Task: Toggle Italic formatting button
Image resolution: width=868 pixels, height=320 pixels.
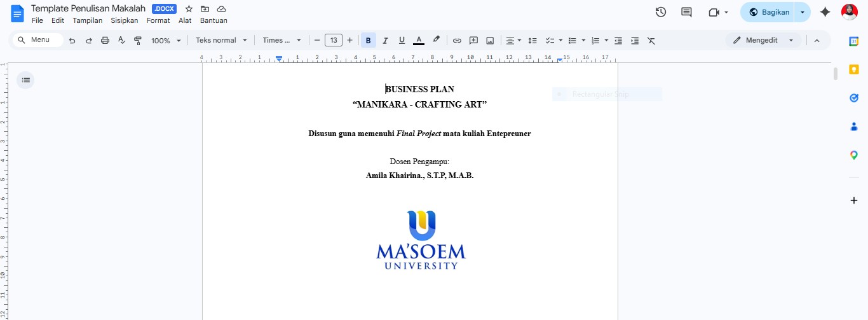Action: click(385, 40)
